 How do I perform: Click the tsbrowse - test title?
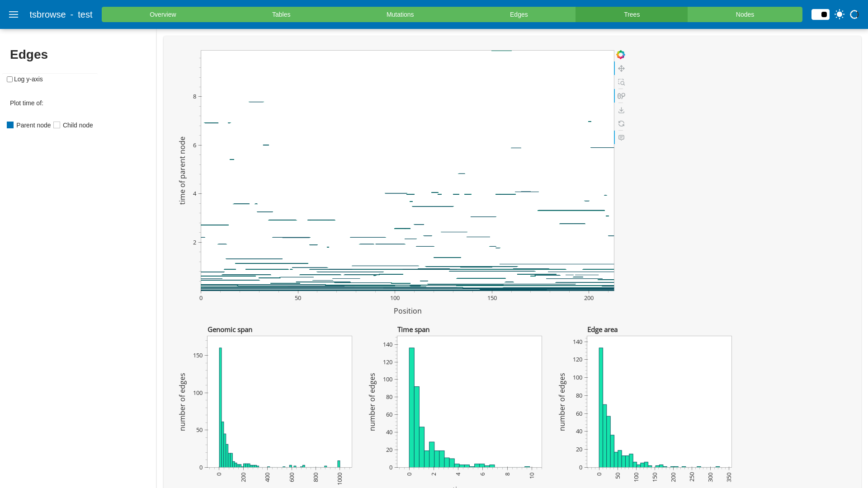[61, 14]
